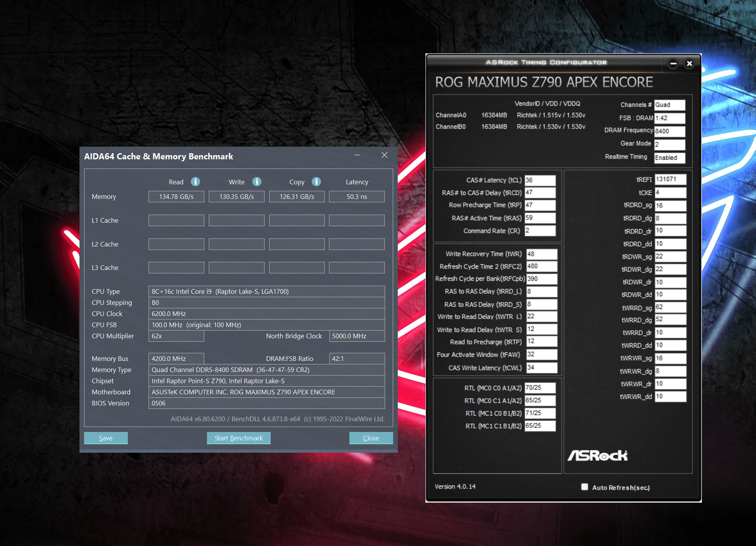Click the Close button in AIDA64
The image size is (756, 546).
[x=371, y=438]
